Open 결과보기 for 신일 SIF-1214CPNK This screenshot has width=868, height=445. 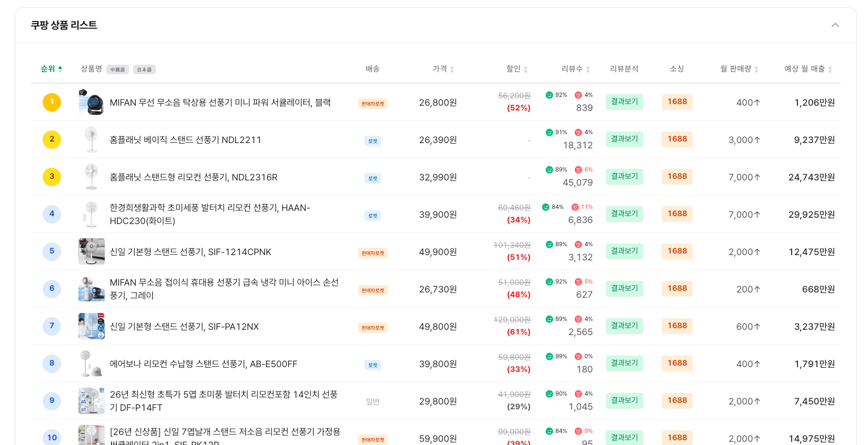click(x=624, y=251)
